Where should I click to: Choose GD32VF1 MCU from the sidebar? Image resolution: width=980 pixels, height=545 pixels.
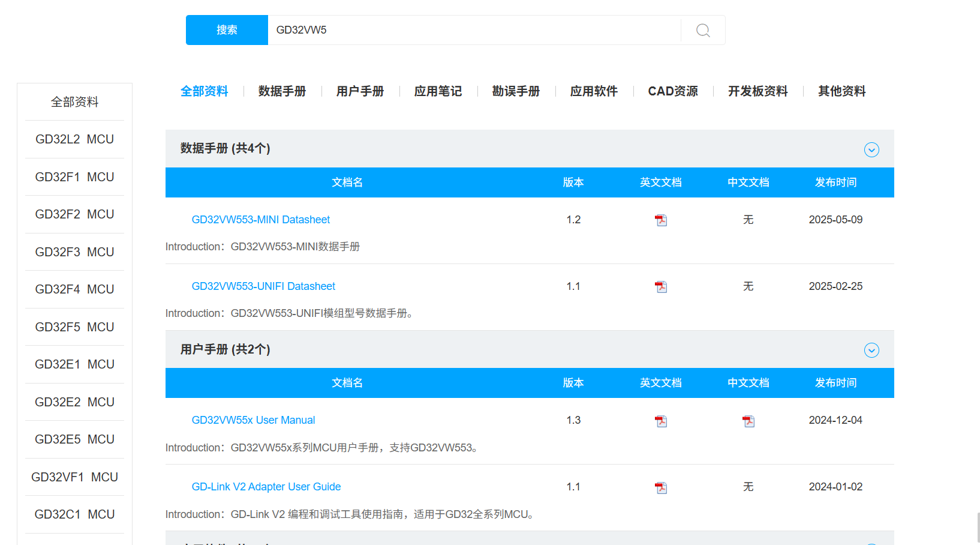click(74, 477)
